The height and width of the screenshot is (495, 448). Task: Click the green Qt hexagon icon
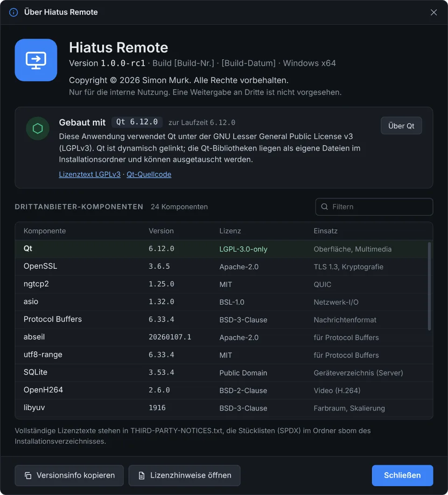tap(38, 128)
